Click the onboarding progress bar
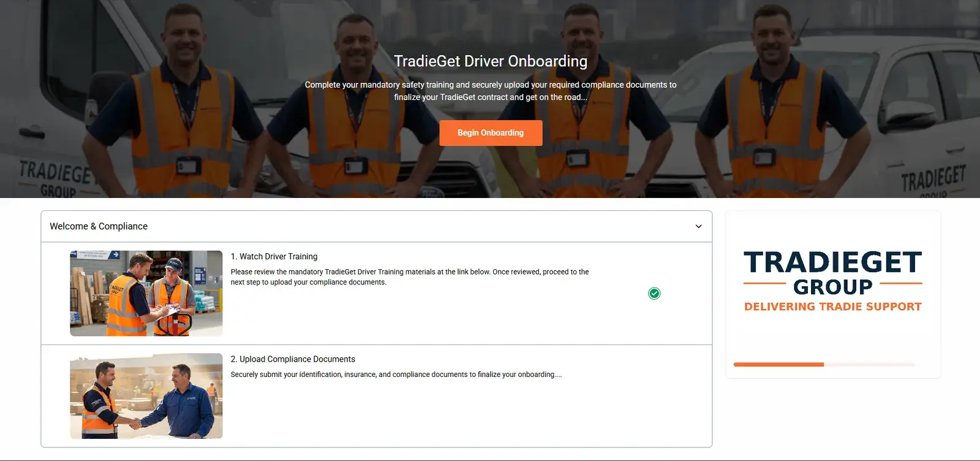Viewport: 980px width, 461px height. coord(824,365)
